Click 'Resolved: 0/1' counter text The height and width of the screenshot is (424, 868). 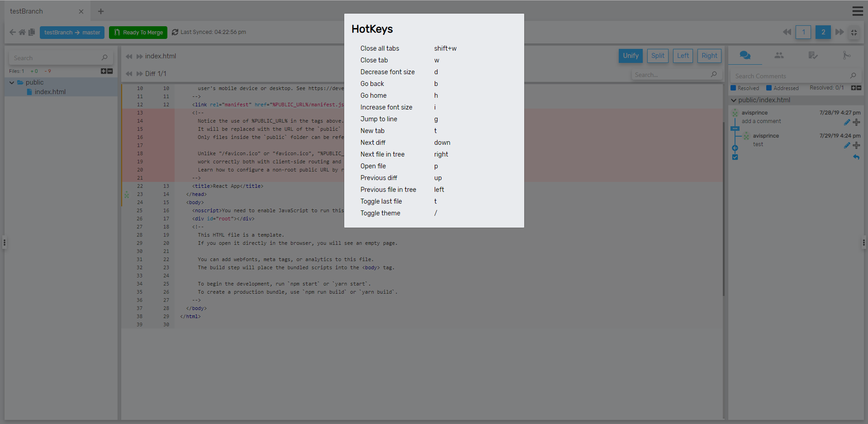tap(826, 88)
